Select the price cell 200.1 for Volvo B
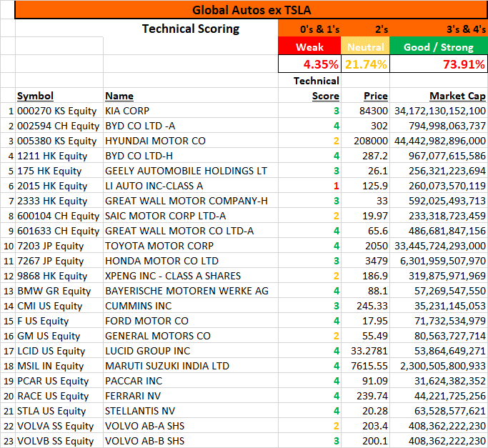 365,441
